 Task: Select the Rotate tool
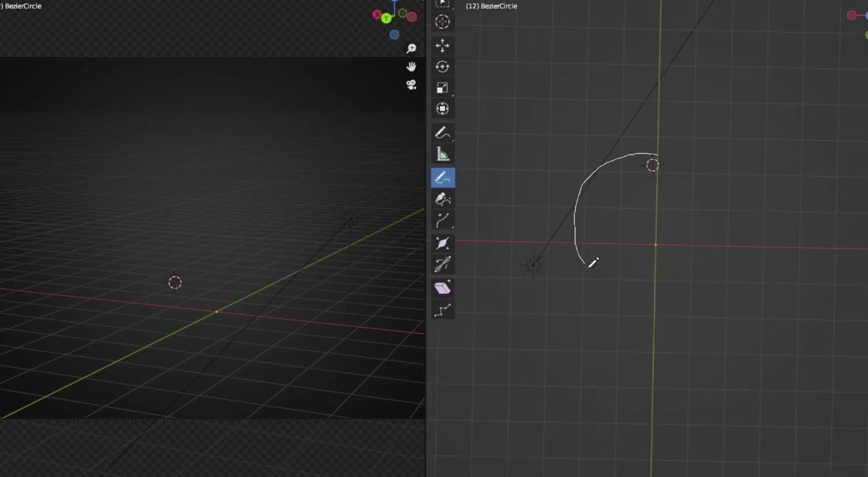[442, 66]
